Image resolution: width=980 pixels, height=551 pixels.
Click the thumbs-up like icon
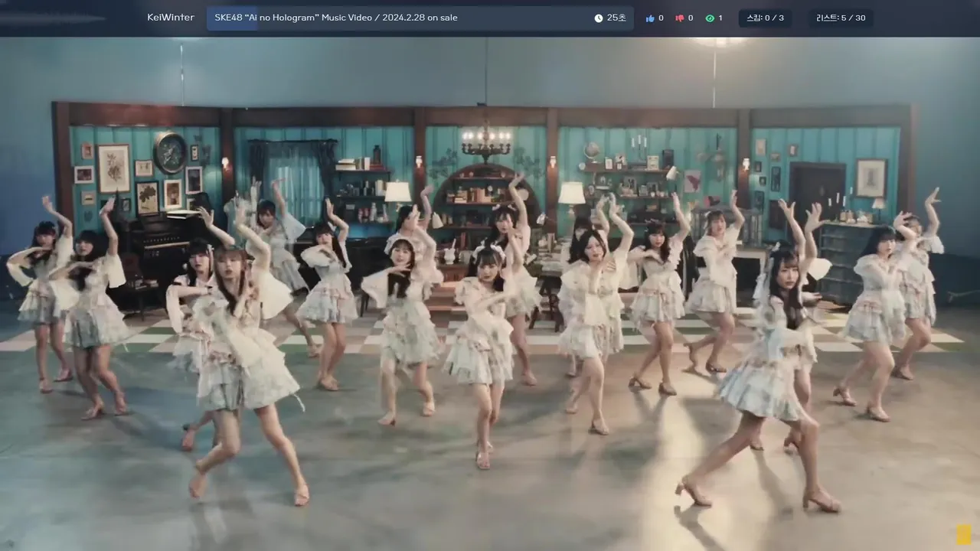tap(650, 18)
